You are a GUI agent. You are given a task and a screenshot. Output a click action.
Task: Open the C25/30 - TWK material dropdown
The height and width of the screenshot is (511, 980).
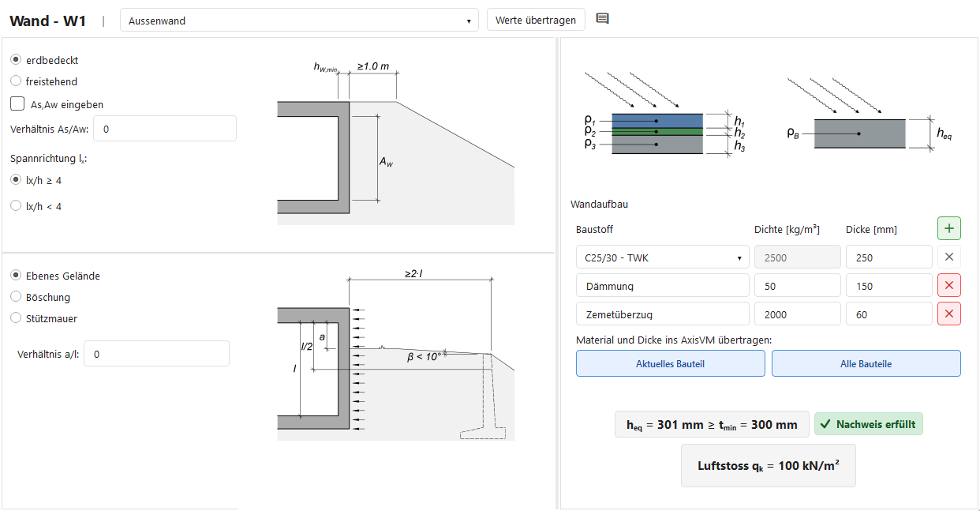[x=663, y=257]
